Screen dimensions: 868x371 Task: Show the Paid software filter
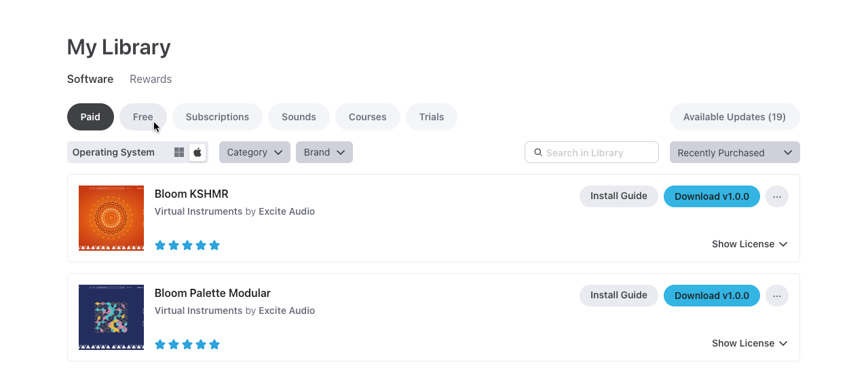(90, 117)
